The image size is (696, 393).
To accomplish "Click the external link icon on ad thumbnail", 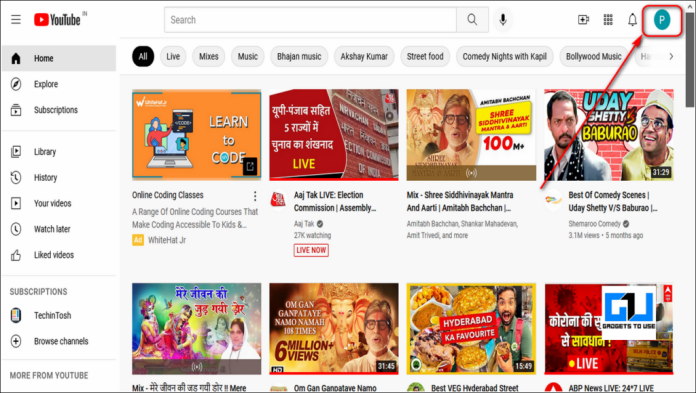I will 250,167.
